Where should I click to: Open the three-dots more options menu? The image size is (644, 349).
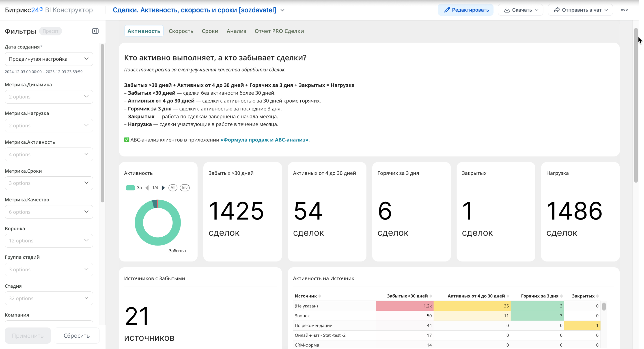(624, 10)
